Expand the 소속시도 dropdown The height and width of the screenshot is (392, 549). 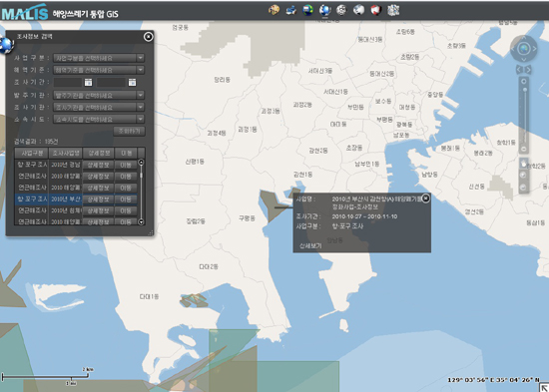(x=99, y=119)
